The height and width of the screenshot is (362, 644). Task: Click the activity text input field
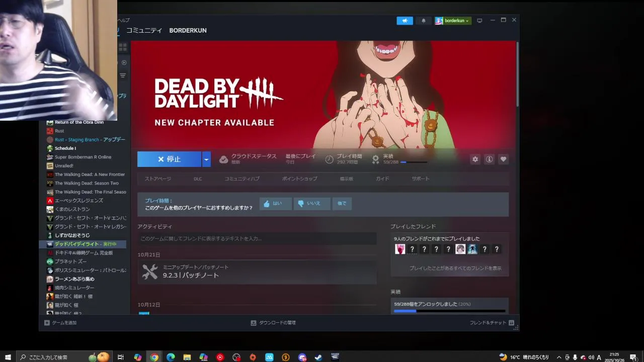tap(257, 238)
